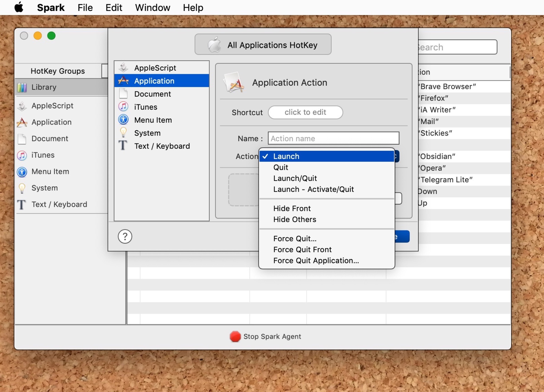Viewport: 544px width, 392px height.
Task: Choose Force Quit Front from the menu
Action: (x=302, y=249)
